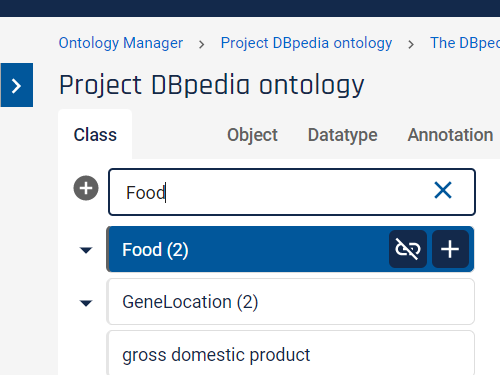Open The DBpedia breadcrumb link
500x375 pixels.
click(465, 43)
